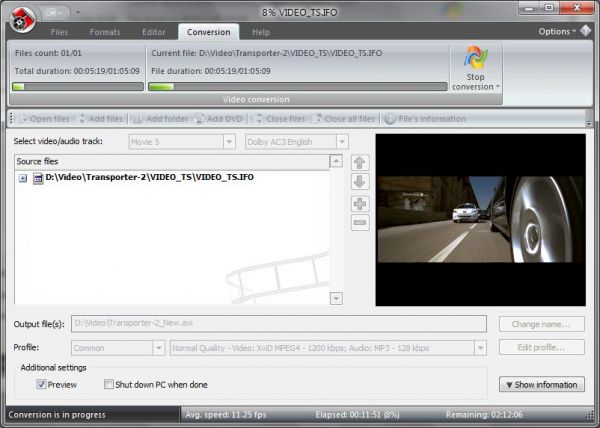
Task: Click the Output file path field
Action: pyautogui.click(x=279, y=324)
